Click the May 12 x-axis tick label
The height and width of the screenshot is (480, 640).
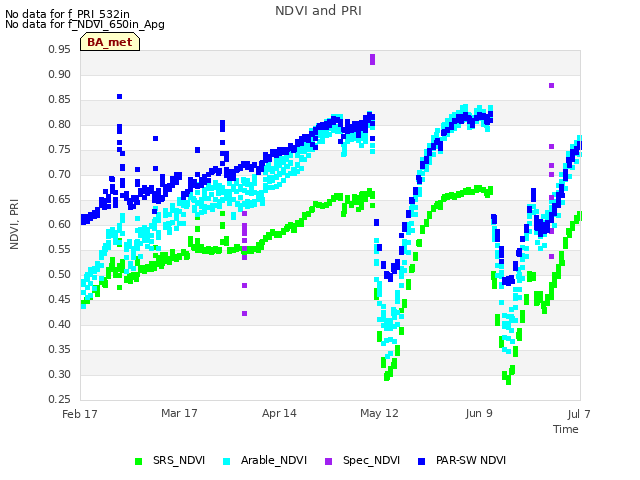[x=379, y=413]
